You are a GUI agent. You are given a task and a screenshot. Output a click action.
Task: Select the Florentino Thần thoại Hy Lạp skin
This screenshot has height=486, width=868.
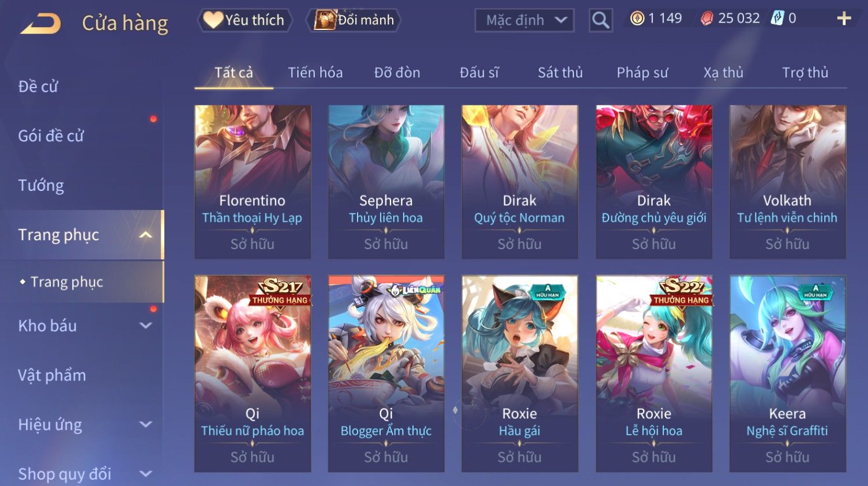(253, 182)
